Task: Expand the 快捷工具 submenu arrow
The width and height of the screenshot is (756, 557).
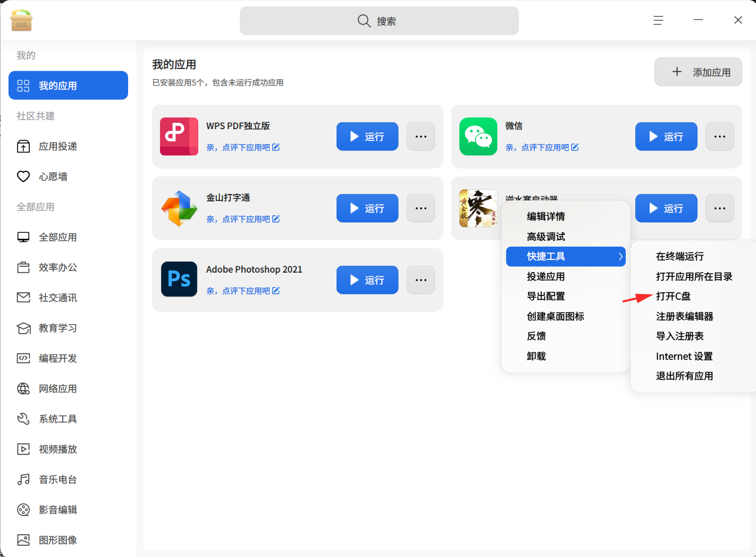Action: point(620,257)
